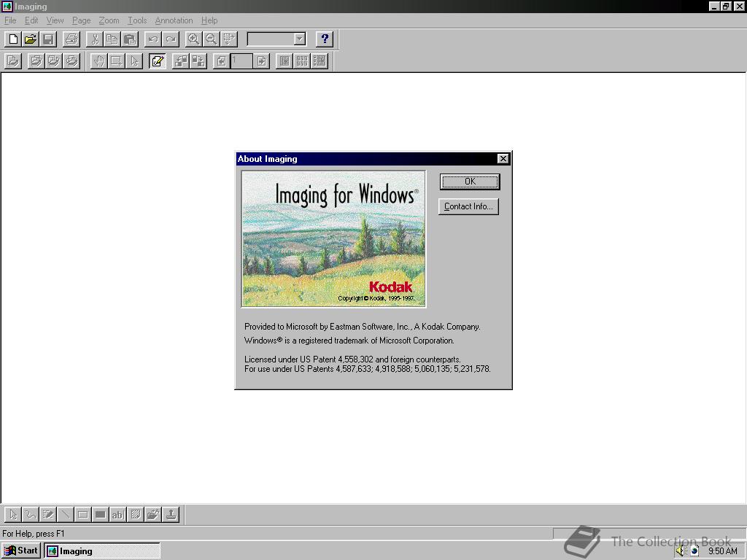Select the Hollow Rectangle annotation tool
The width and height of the screenshot is (747, 560).
[x=83, y=514]
